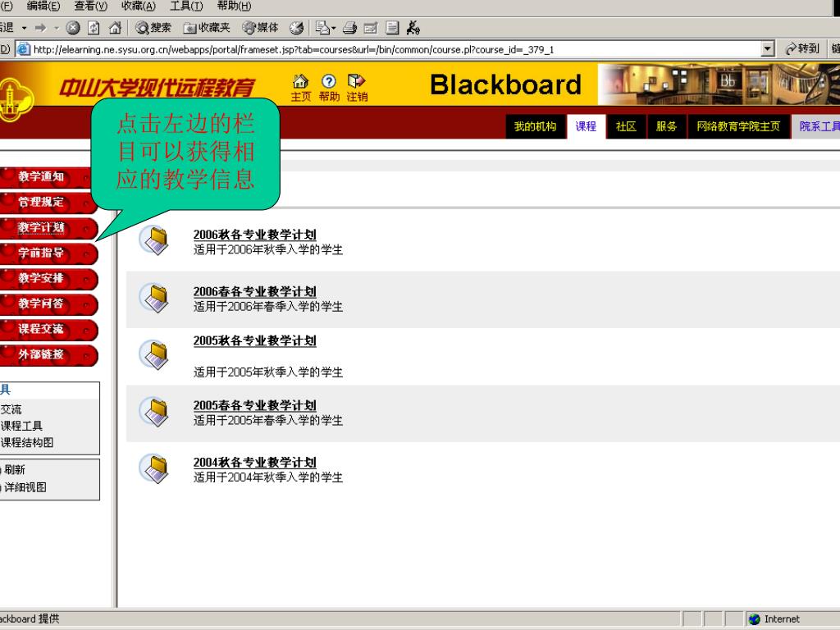Click the 外部链接 sidebar button
The height and width of the screenshot is (630, 840).
tap(47, 354)
